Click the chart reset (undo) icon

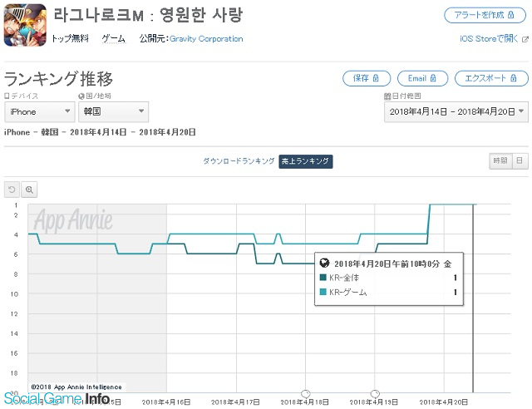tap(12, 190)
